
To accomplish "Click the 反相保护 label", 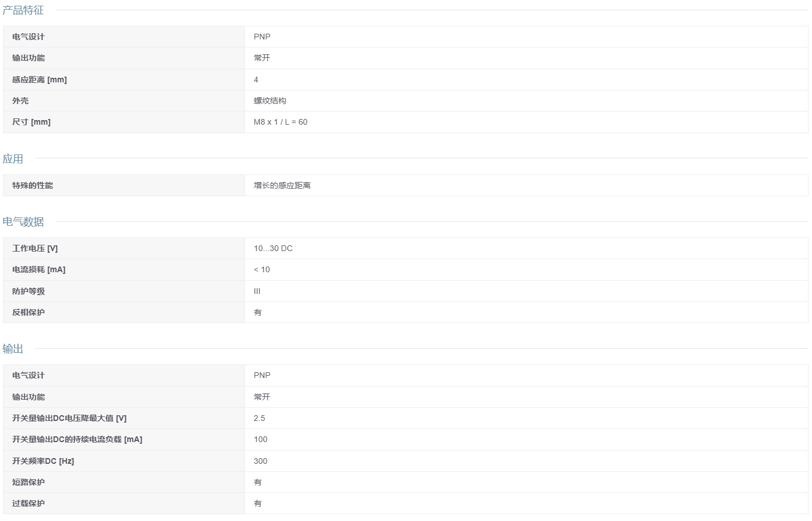I will [28, 312].
